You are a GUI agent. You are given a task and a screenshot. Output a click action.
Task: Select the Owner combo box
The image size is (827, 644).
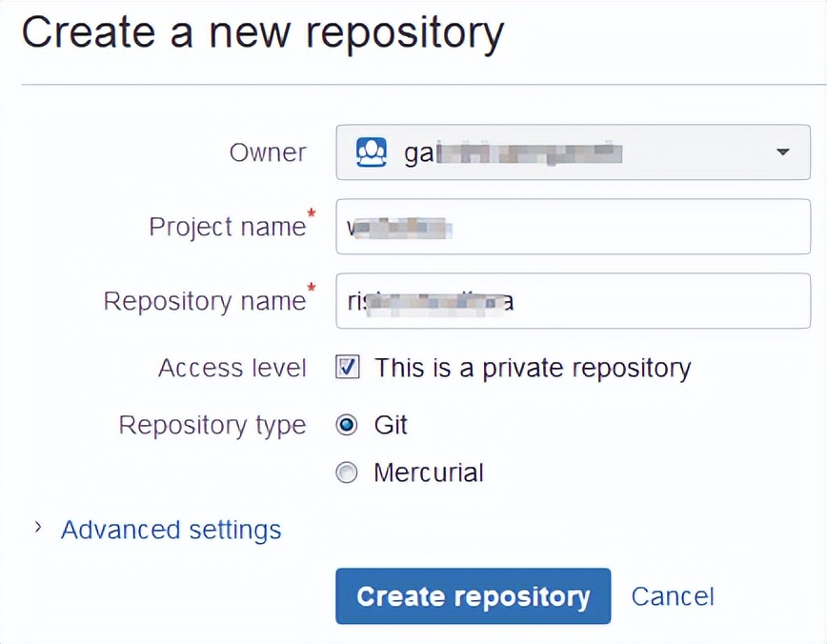572,152
